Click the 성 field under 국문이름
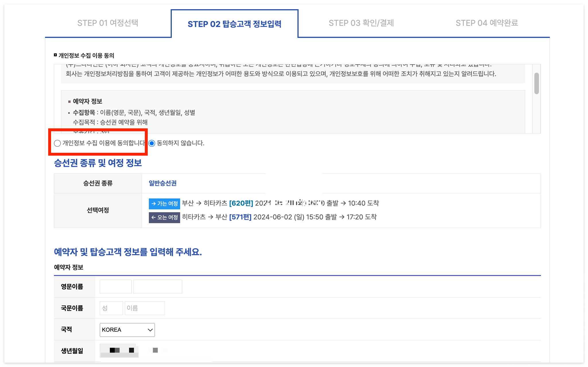 click(x=111, y=308)
